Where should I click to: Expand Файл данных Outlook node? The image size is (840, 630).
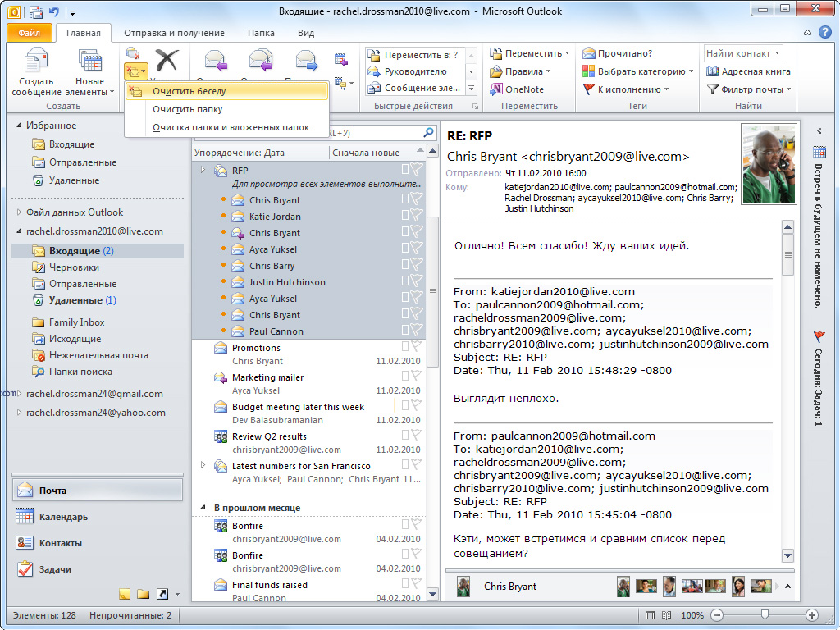coord(20,212)
